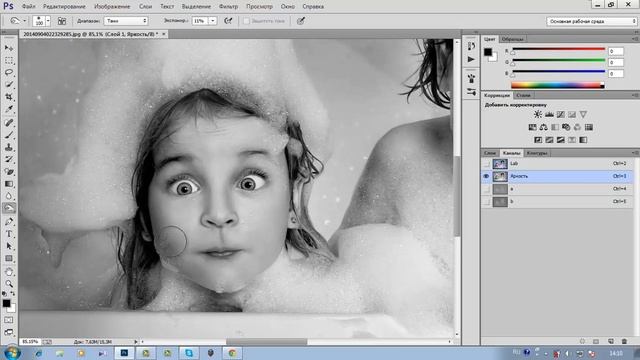This screenshot has width=640, height=360.
Task: Open the Exposure percentage dropdown arrow
Action: (213, 21)
